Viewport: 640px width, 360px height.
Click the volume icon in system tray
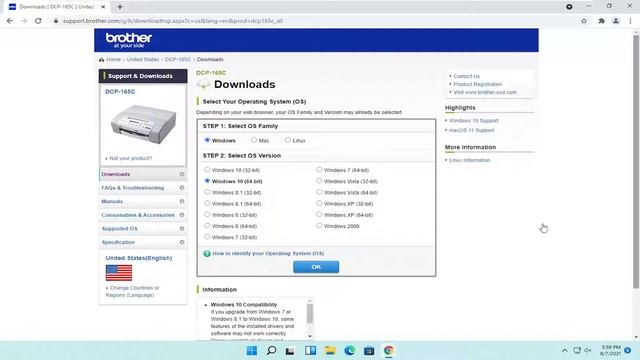click(588, 351)
